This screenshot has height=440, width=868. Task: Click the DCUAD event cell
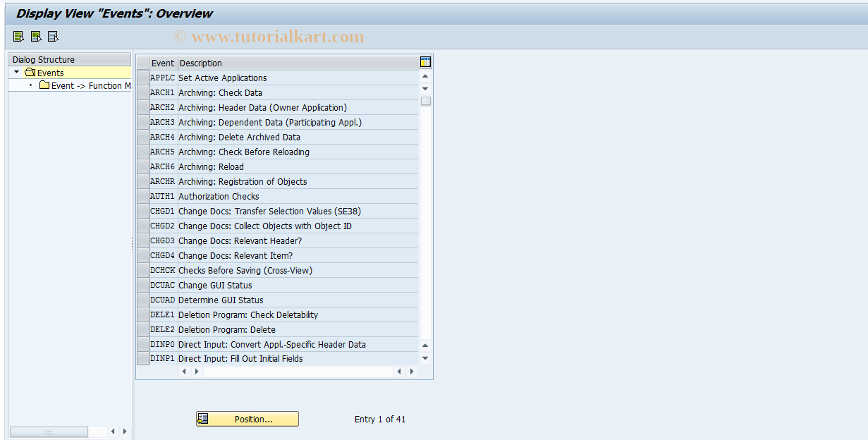click(x=163, y=300)
